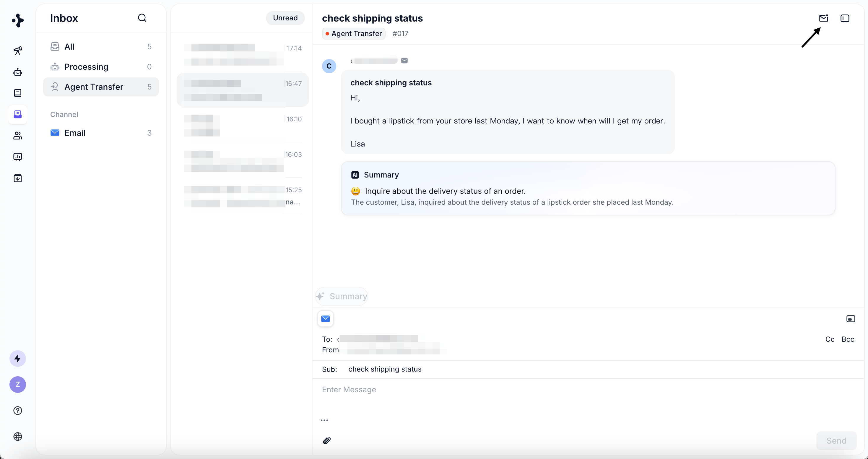Click the AI Summary button above composer
868x459 pixels.
pos(342,296)
